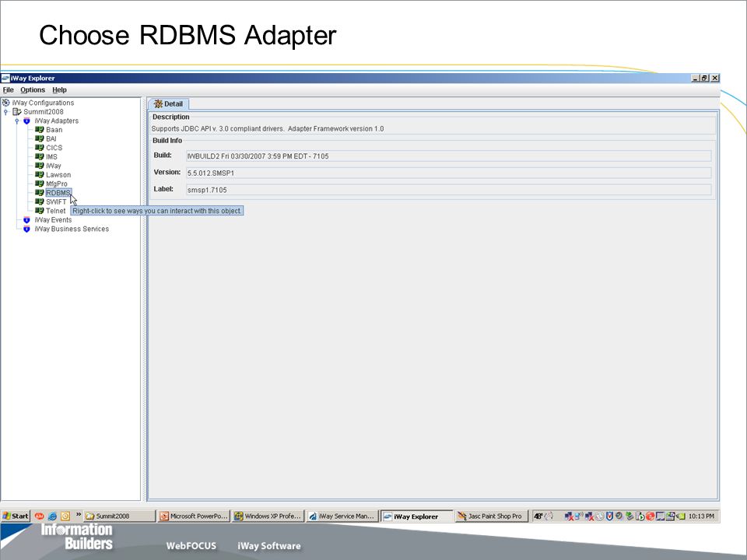Click the red quick launch icon beside Start

coord(39,516)
